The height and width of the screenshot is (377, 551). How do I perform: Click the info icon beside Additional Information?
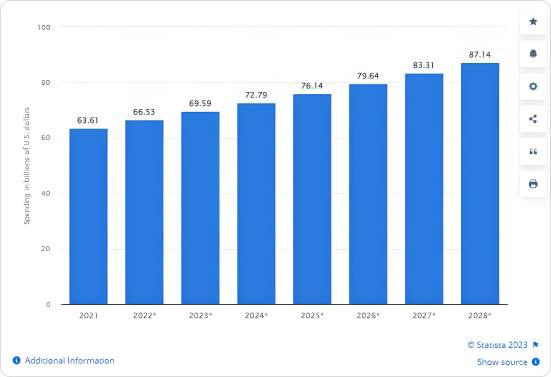click(x=17, y=360)
